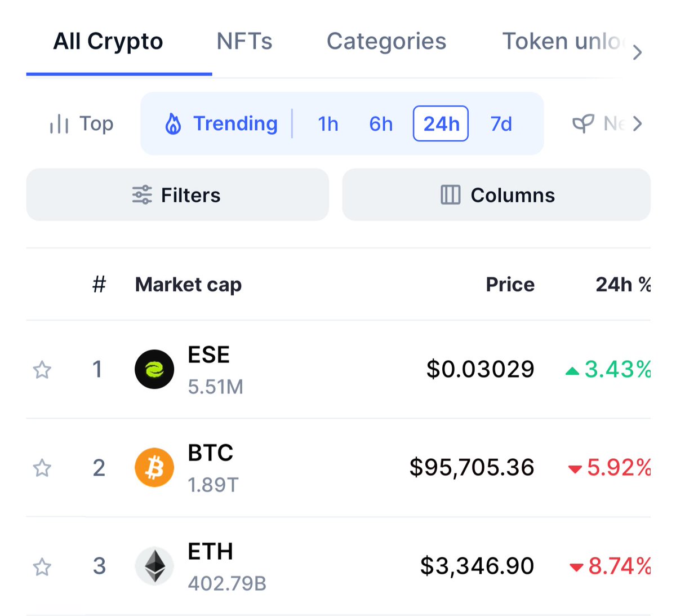Show more filter options chevron beside New
676x616 pixels.
pyautogui.click(x=637, y=123)
